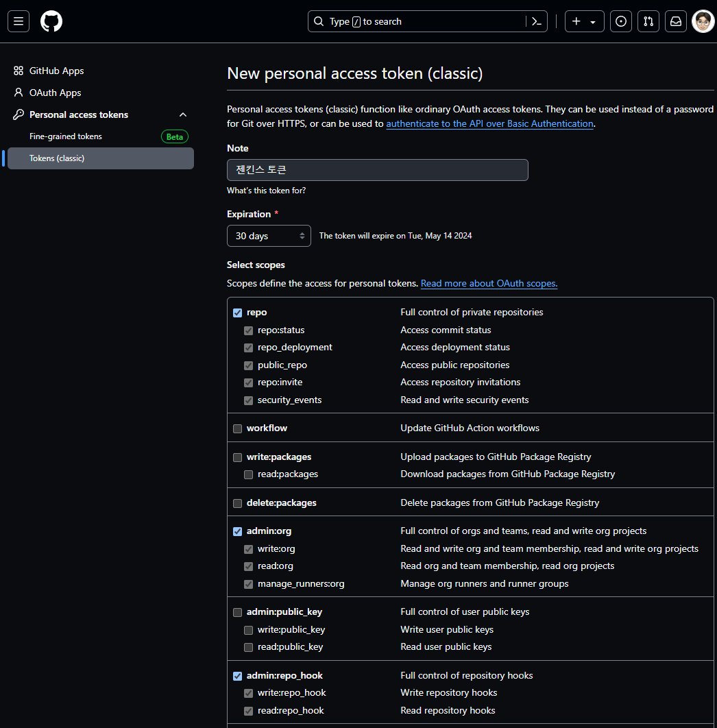Select Tokens (classic) sidebar item

click(x=101, y=158)
